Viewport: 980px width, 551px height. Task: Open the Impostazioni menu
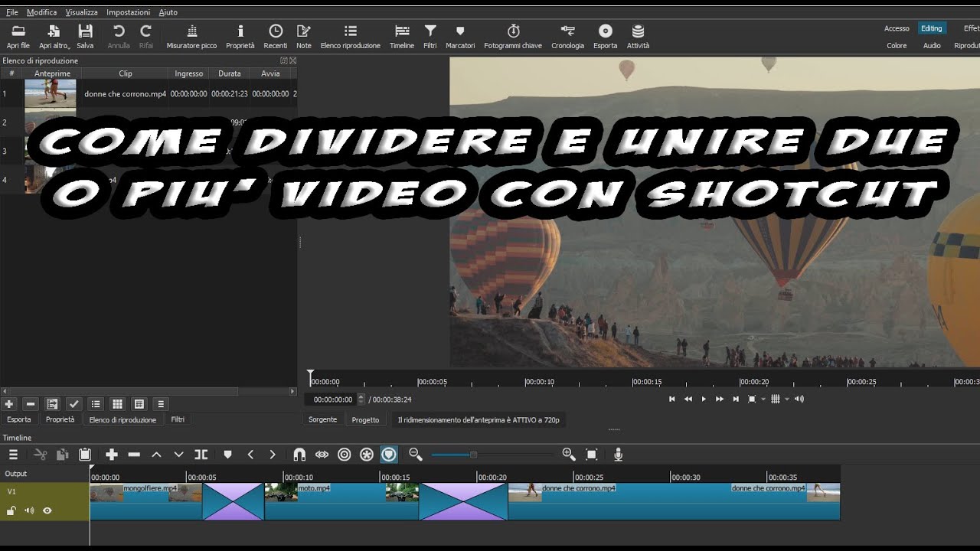point(128,12)
